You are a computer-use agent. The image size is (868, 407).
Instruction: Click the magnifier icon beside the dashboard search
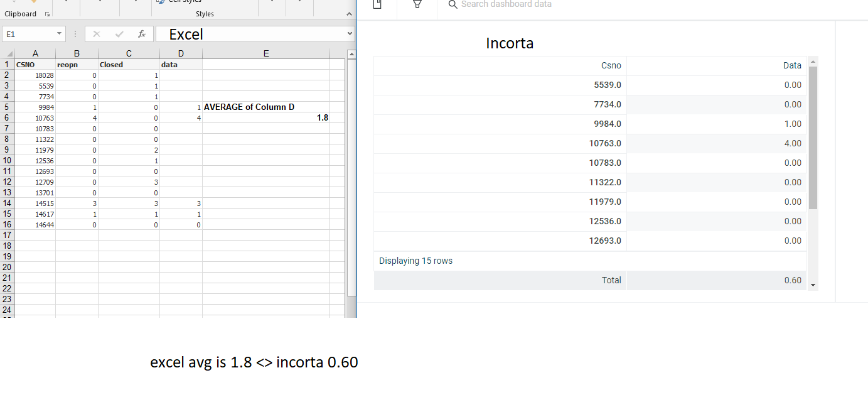453,4
